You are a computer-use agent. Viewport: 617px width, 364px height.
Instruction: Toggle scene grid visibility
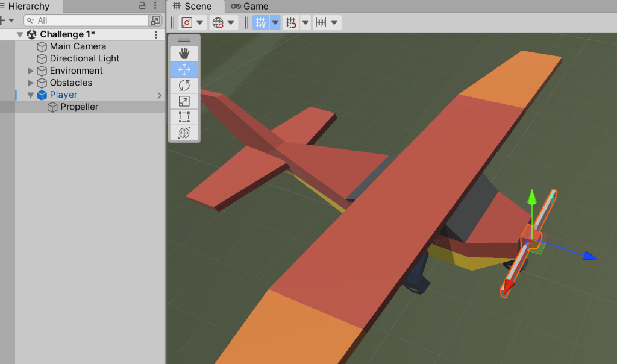coord(260,23)
